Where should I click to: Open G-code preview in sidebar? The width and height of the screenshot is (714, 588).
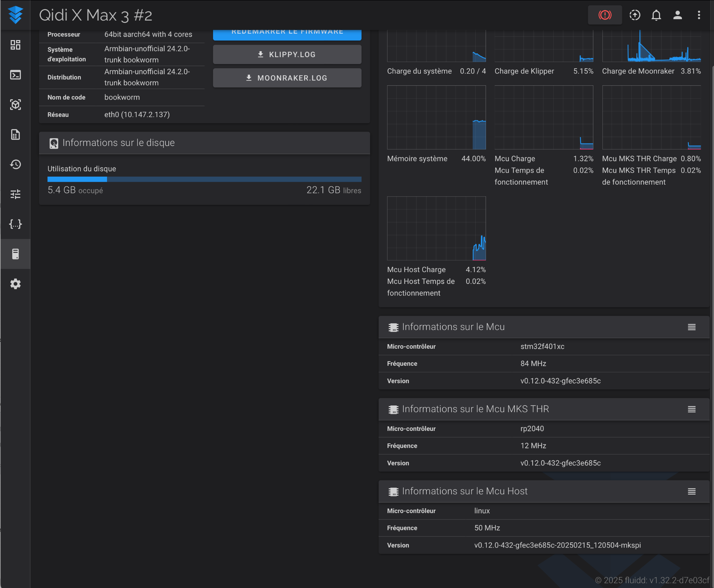(15, 105)
